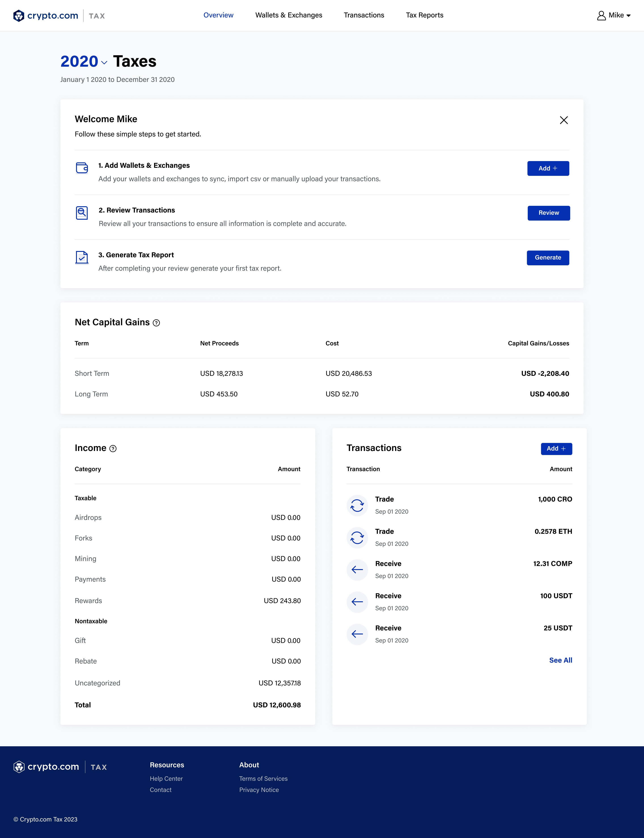Open the Mike account dropdown arrow

(x=628, y=16)
